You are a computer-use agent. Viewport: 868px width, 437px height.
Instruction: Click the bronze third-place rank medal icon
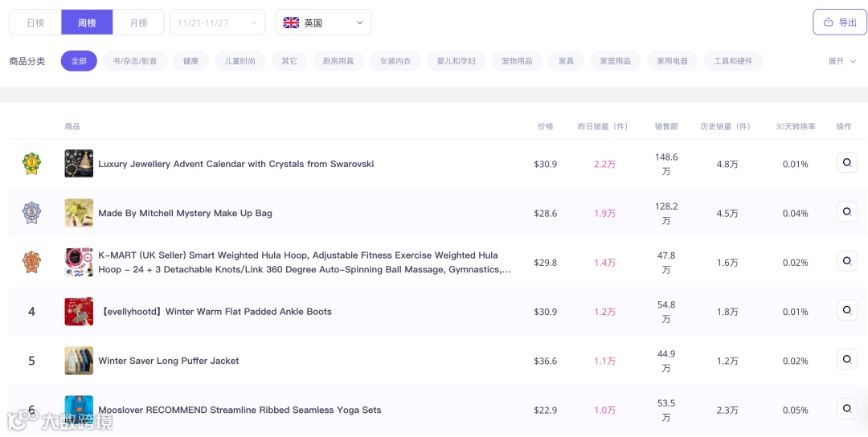click(x=31, y=262)
